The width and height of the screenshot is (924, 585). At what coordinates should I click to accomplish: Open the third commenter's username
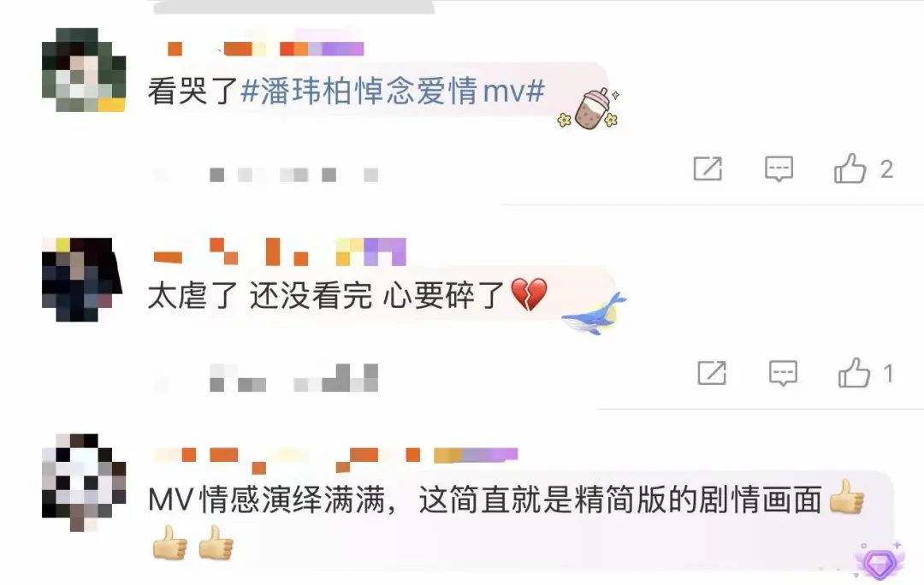coord(335,459)
